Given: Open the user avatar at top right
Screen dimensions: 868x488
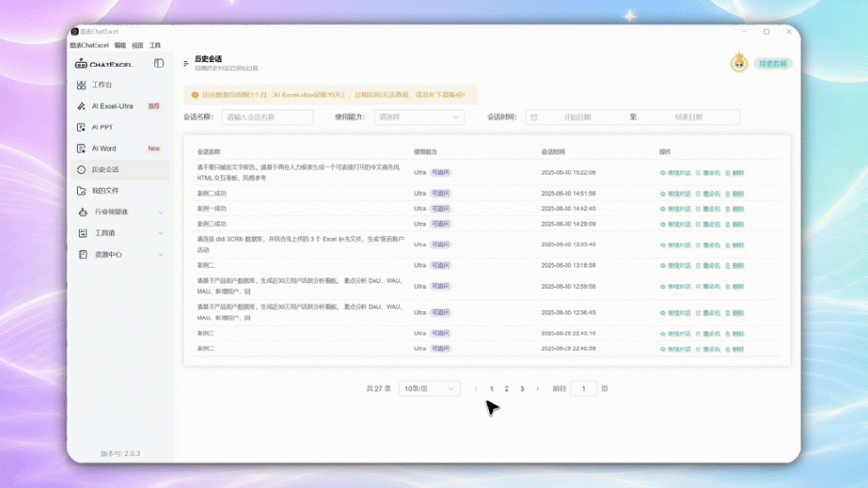Looking at the screenshot, I should [x=739, y=63].
